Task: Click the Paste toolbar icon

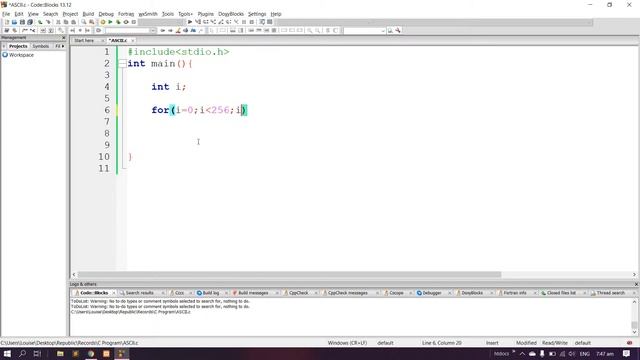Action: pyautogui.click(x=73, y=22)
